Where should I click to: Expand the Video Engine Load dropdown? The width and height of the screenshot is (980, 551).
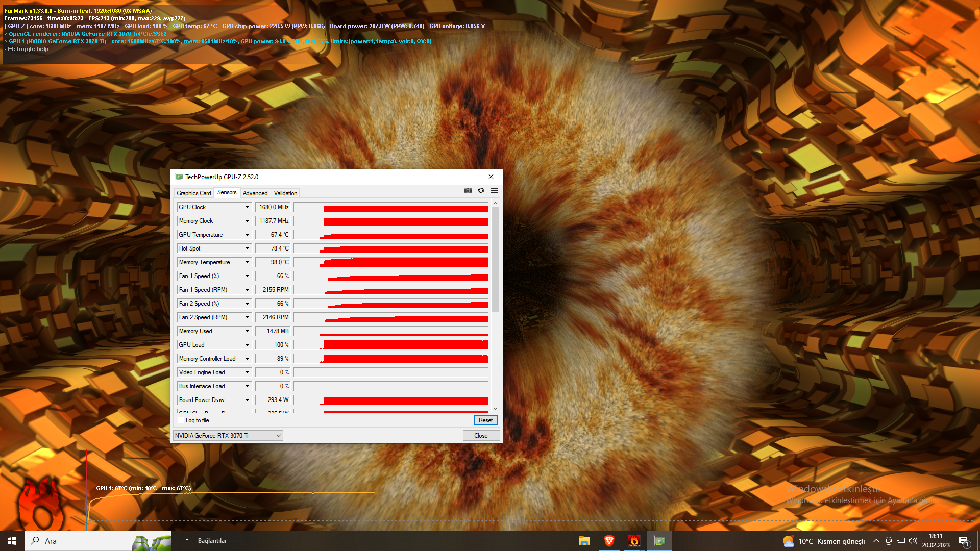click(247, 372)
